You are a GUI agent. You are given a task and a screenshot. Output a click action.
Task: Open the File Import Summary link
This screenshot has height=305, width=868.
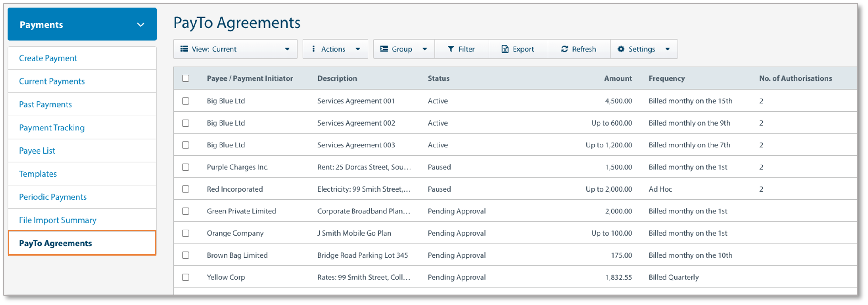pyautogui.click(x=58, y=220)
